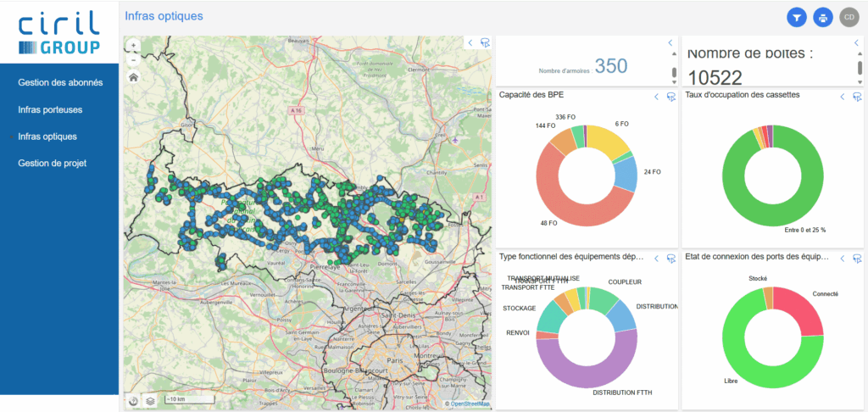The image size is (868, 412).
Task: Click scroll-up arrow in Nombre de boîtes panel
Action: [860, 53]
